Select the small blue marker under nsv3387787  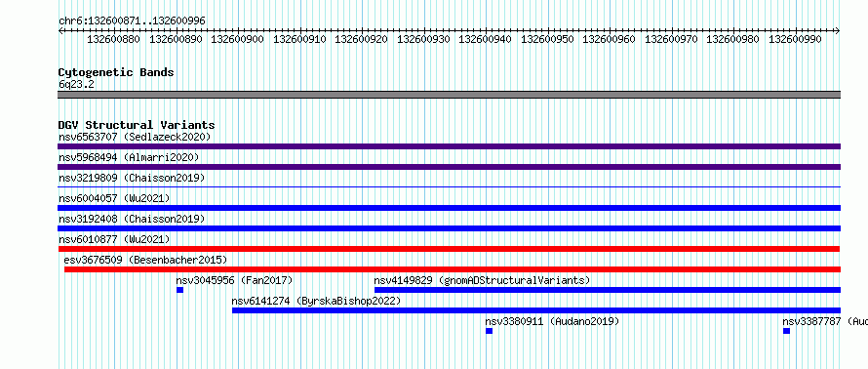pyautogui.click(x=786, y=331)
